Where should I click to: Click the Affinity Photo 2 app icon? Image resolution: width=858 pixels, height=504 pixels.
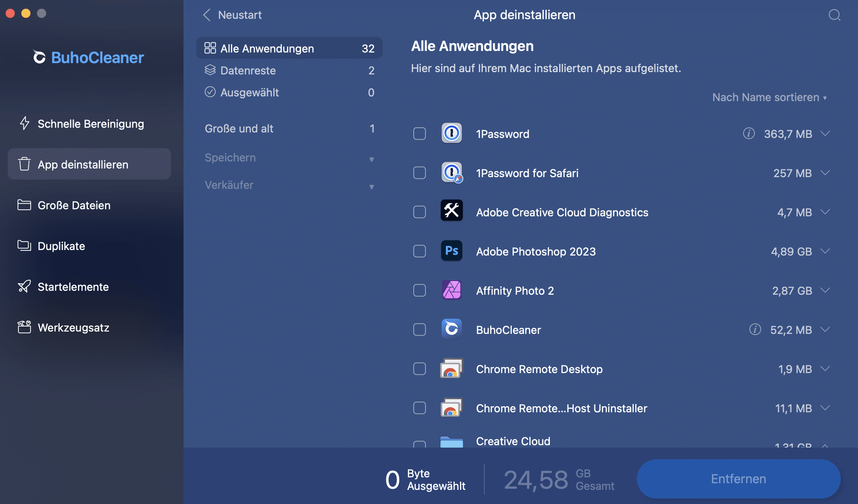452,290
